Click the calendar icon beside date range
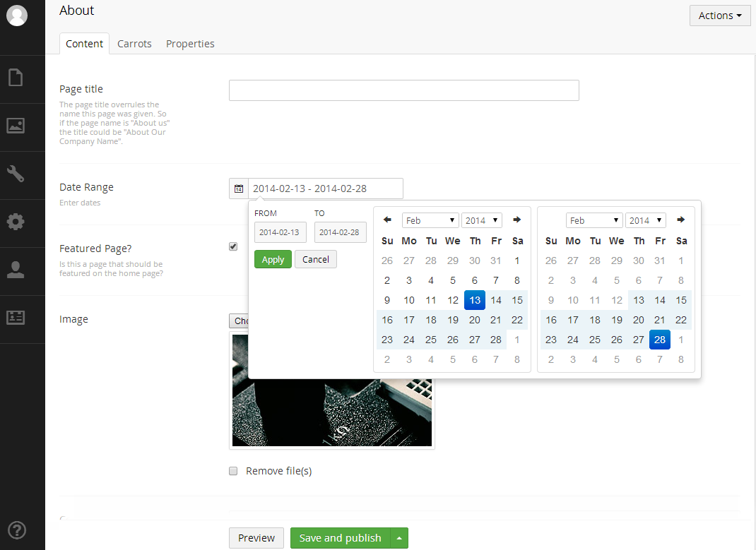The image size is (756, 550). (x=239, y=189)
